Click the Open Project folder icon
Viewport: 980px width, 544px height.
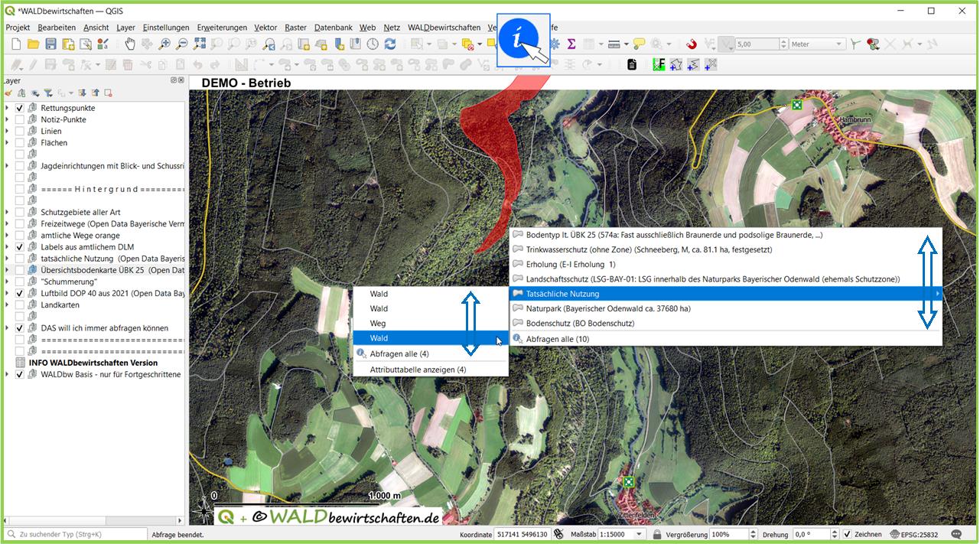click(x=33, y=44)
